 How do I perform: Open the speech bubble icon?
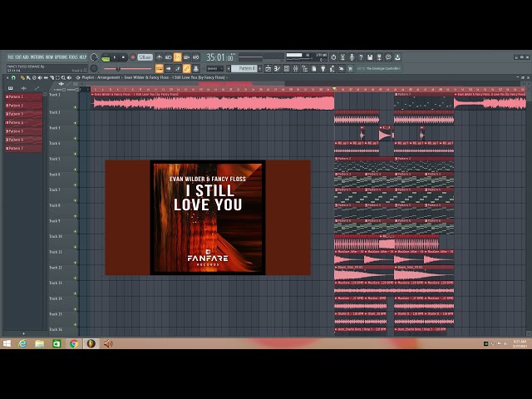388,57
